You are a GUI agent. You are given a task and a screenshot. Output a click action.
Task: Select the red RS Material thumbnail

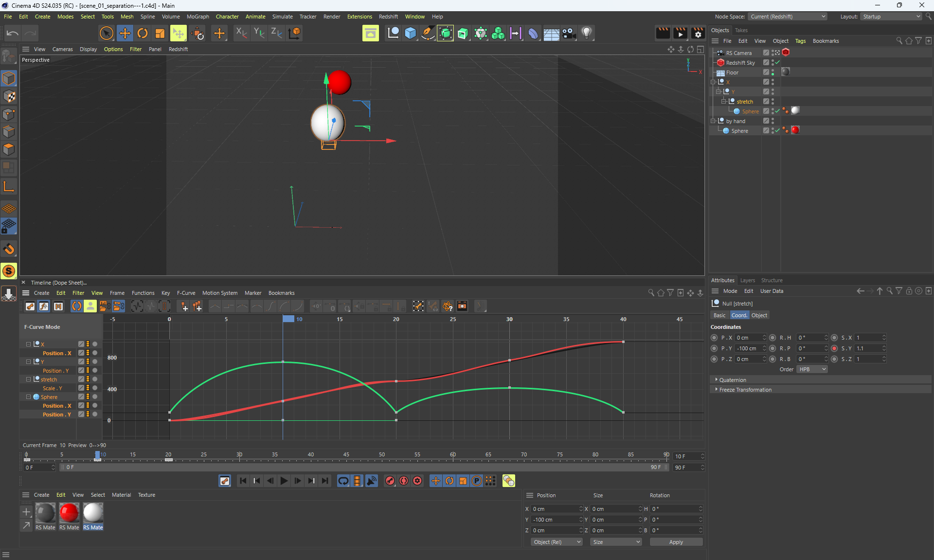tap(69, 513)
